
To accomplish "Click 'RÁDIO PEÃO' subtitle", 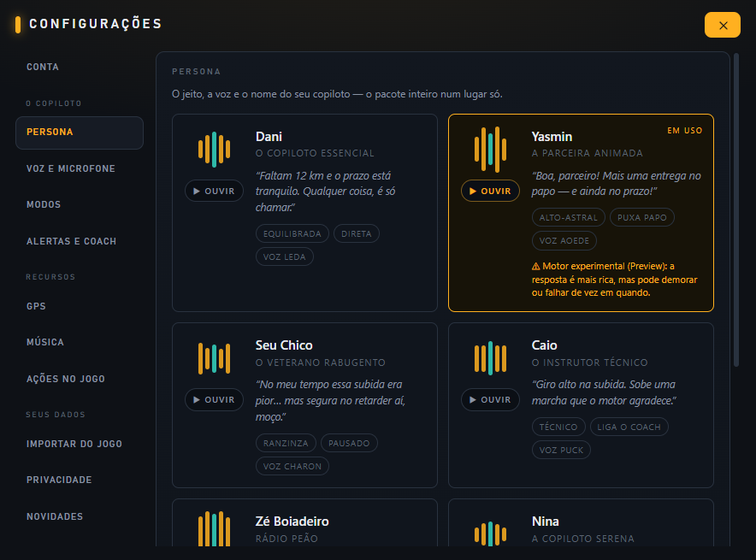I will pos(286,539).
